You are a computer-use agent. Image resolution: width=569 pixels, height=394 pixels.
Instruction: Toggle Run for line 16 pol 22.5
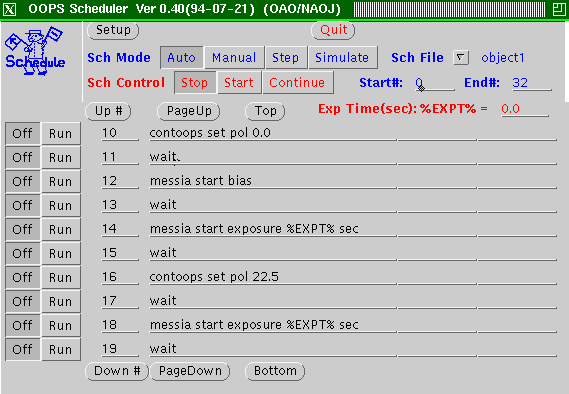tap(61, 277)
